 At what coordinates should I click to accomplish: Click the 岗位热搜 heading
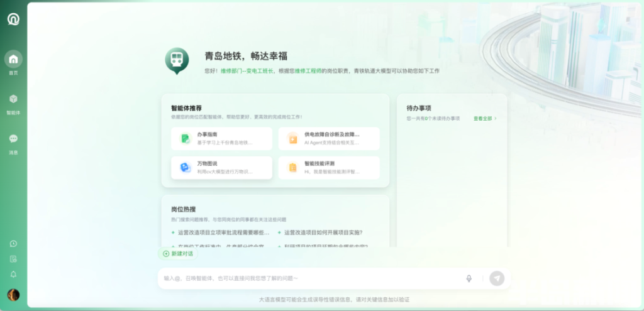184,209
